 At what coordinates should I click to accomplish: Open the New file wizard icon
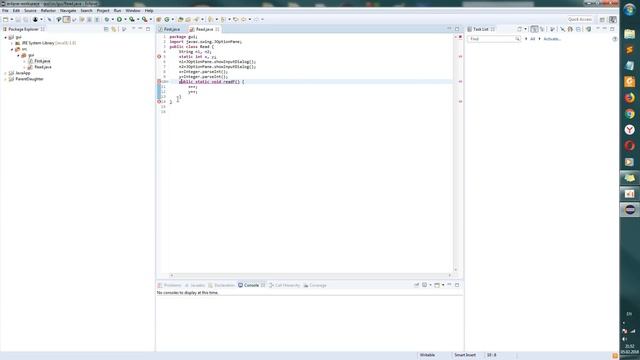tap(5, 19)
